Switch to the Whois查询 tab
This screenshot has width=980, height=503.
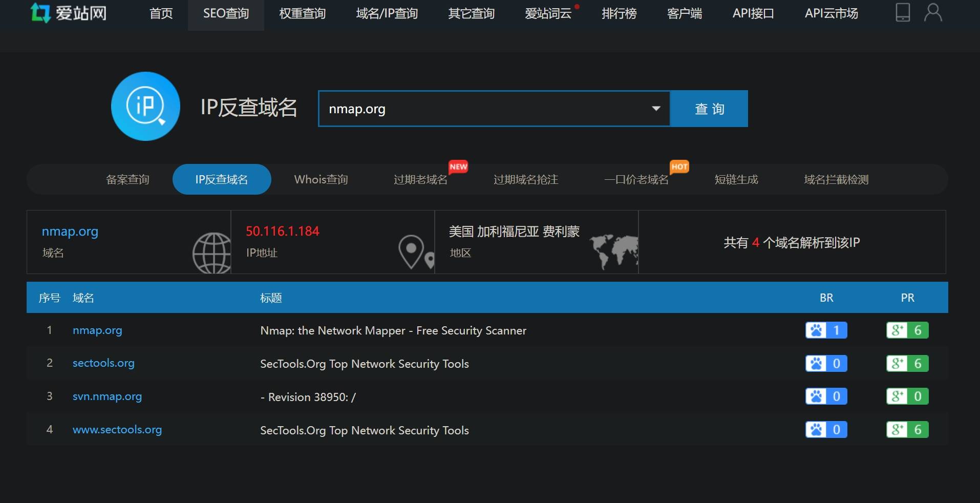[321, 179]
